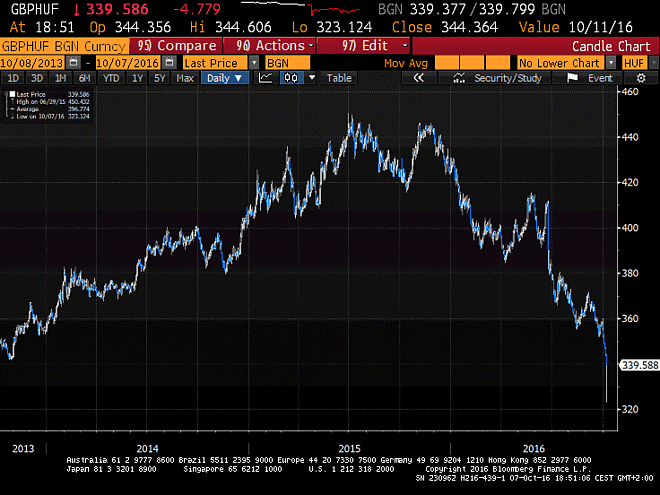The image size is (660, 495).
Task: Open the start date calendar picker
Action: pyautogui.click(x=73, y=63)
